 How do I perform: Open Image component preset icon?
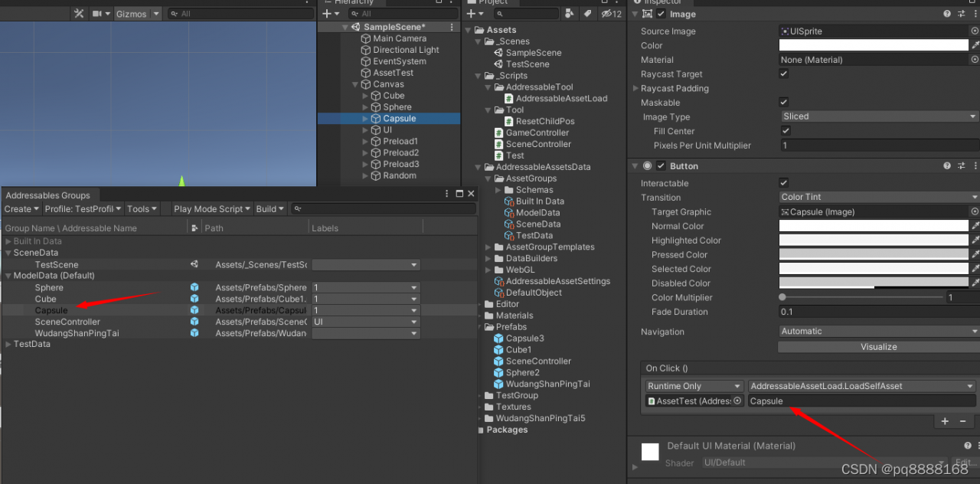click(x=960, y=14)
